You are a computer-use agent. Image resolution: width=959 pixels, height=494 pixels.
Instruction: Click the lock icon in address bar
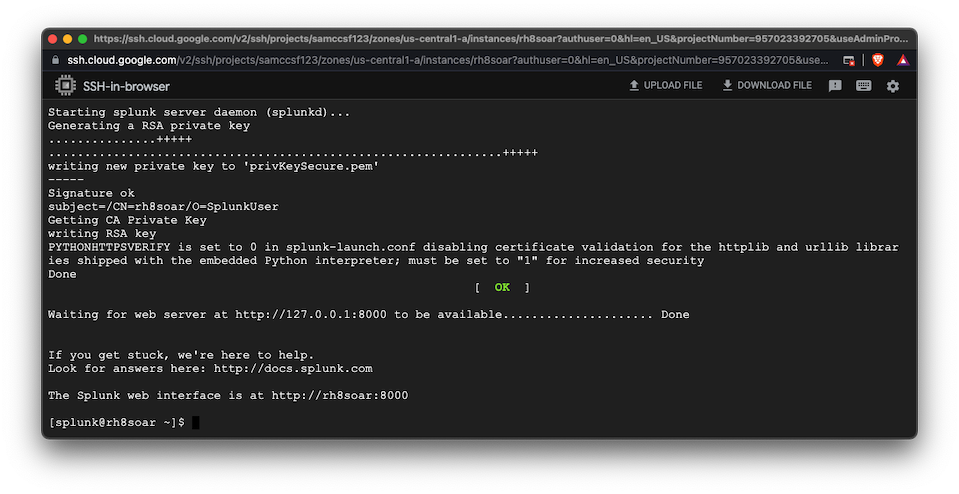(56, 60)
